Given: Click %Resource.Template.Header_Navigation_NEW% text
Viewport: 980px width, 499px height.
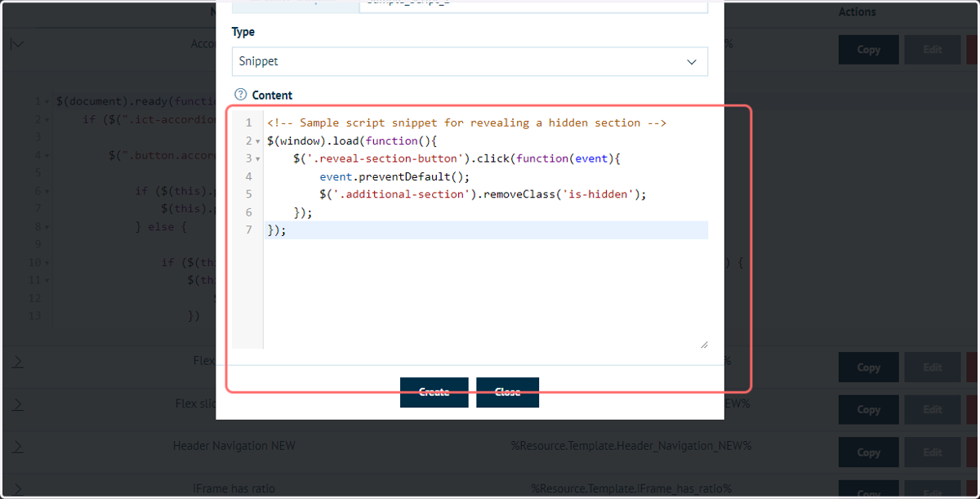Looking at the screenshot, I should pos(631,446).
